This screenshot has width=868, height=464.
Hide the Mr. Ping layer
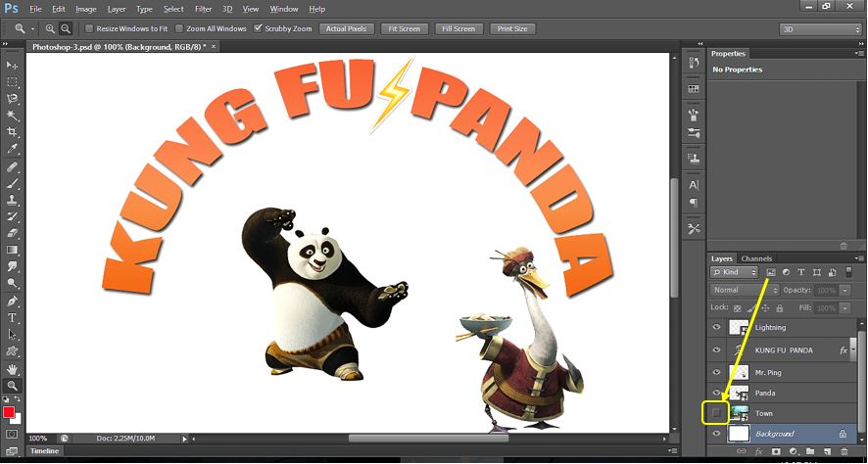point(716,372)
